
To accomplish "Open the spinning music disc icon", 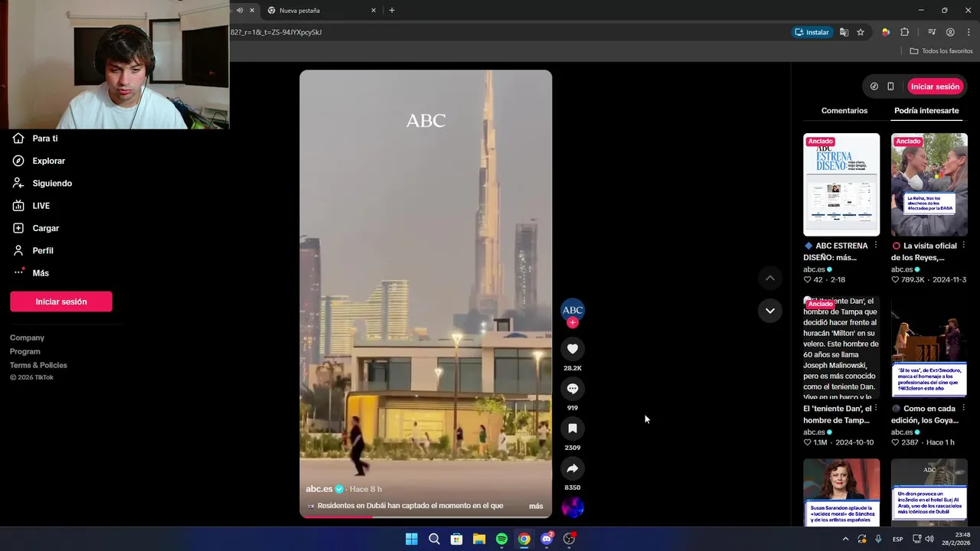I will [573, 507].
